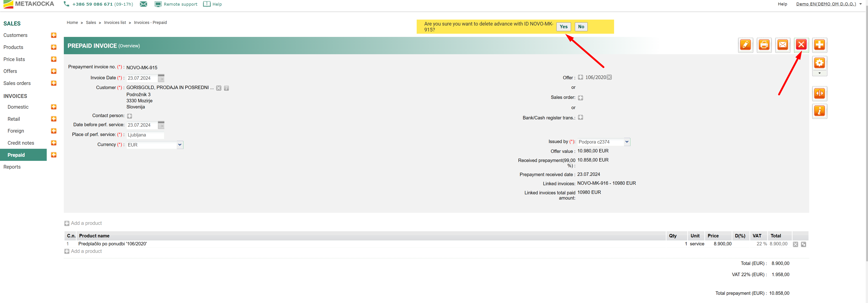Remove linked offer 106/2020

tap(609, 77)
